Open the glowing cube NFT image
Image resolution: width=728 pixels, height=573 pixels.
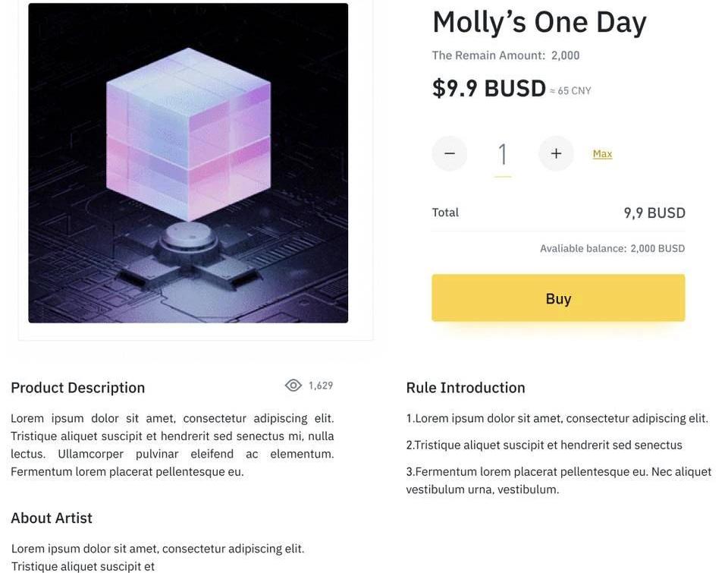[x=188, y=163]
